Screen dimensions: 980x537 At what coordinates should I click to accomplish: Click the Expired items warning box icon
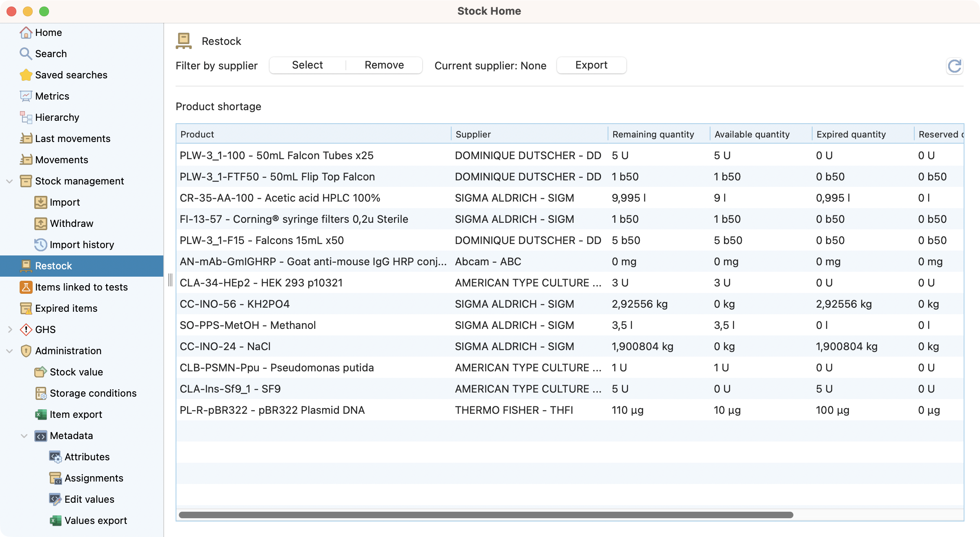tap(26, 308)
